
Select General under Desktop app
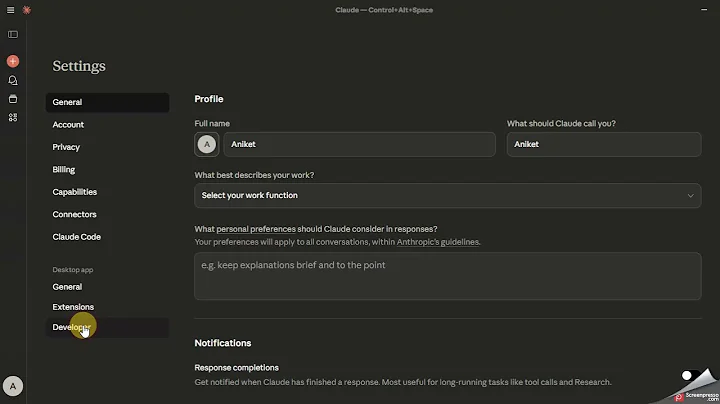point(67,287)
